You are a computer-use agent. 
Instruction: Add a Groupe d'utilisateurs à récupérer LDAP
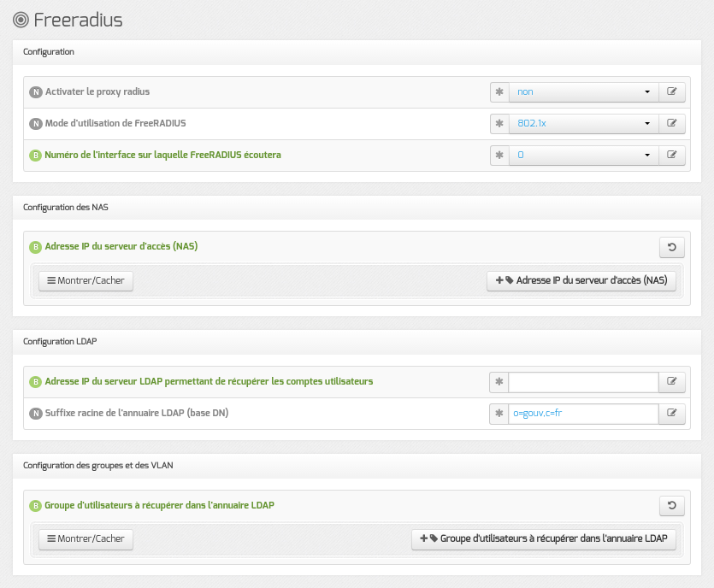[x=544, y=538]
